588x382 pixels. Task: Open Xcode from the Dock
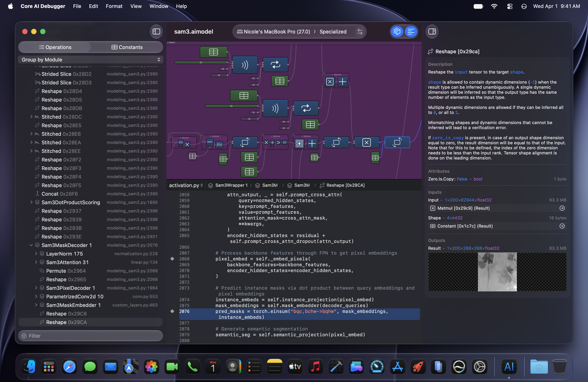coord(336,367)
